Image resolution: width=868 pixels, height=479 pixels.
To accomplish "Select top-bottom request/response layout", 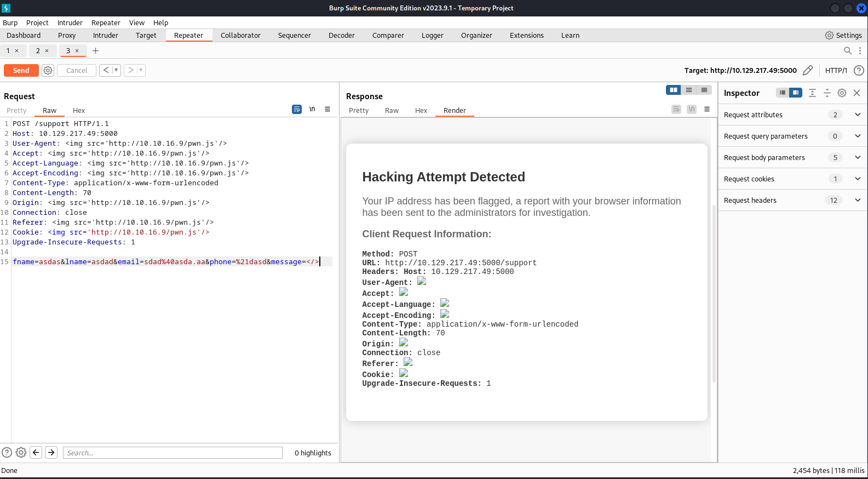I will 689,90.
